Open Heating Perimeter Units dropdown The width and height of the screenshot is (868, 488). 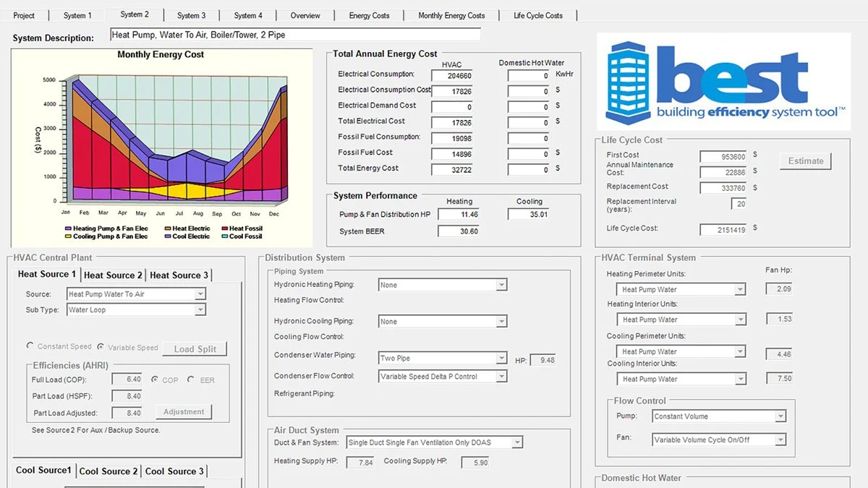point(680,289)
